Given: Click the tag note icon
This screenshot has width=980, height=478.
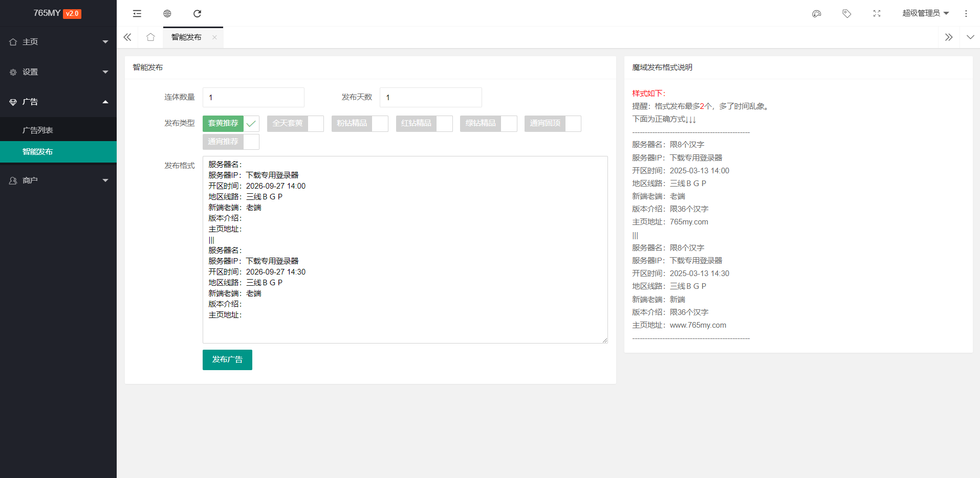Looking at the screenshot, I should pos(847,13).
